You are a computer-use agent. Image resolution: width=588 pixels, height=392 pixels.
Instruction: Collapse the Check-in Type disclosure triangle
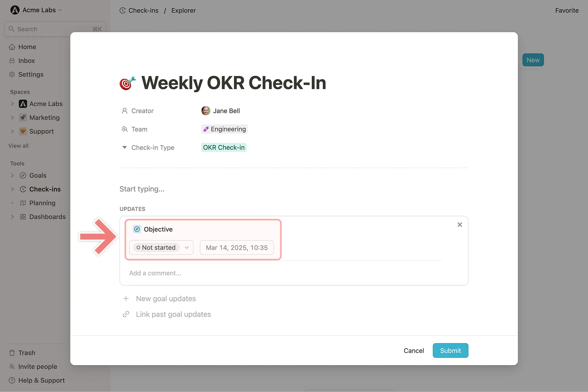124,148
